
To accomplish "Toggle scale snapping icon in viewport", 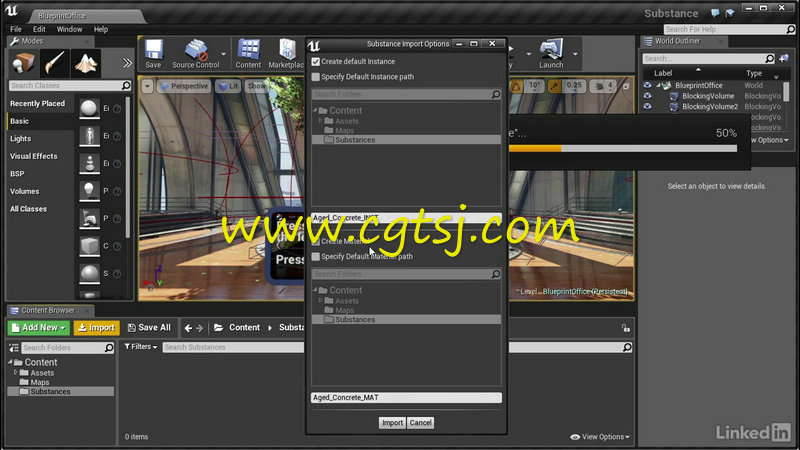I will 555,86.
